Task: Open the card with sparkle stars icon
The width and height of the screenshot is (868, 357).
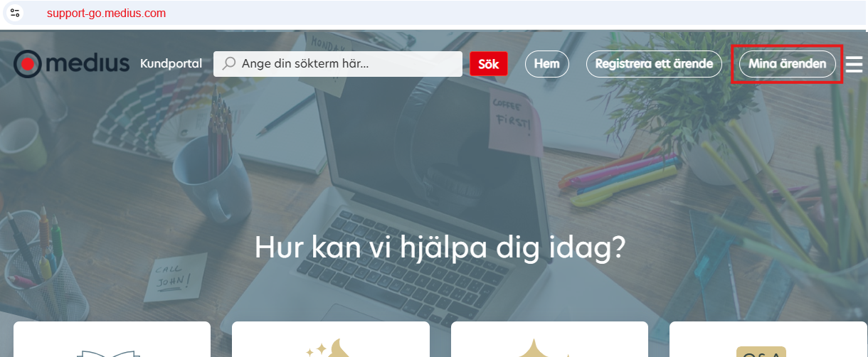Action: tap(330, 339)
